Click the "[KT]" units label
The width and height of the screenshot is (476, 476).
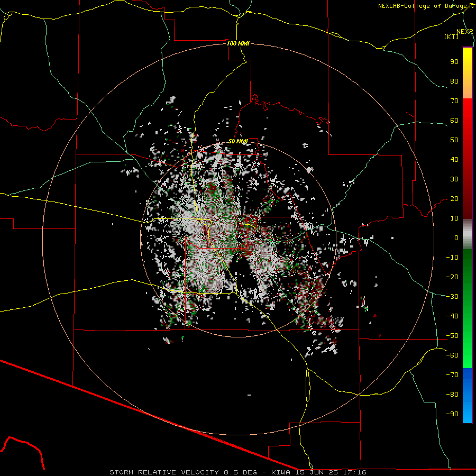pos(451,36)
